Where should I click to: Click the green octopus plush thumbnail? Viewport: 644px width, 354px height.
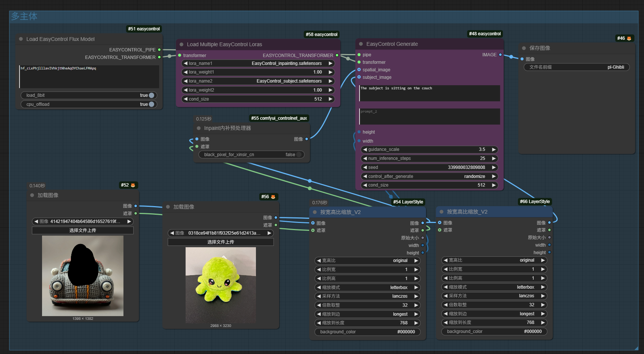point(221,285)
